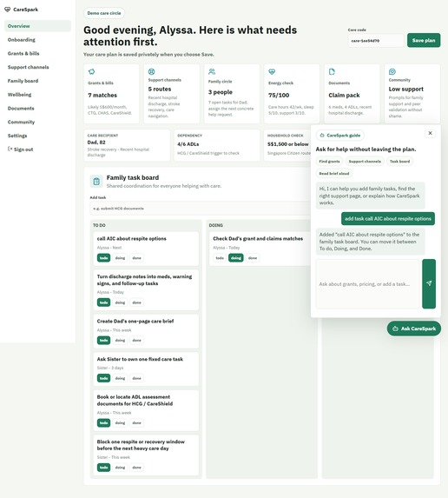This screenshot has height=498, width=448.
Task: Mark 'Create Dad's one-page care brief' done
Action: [137, 340]
